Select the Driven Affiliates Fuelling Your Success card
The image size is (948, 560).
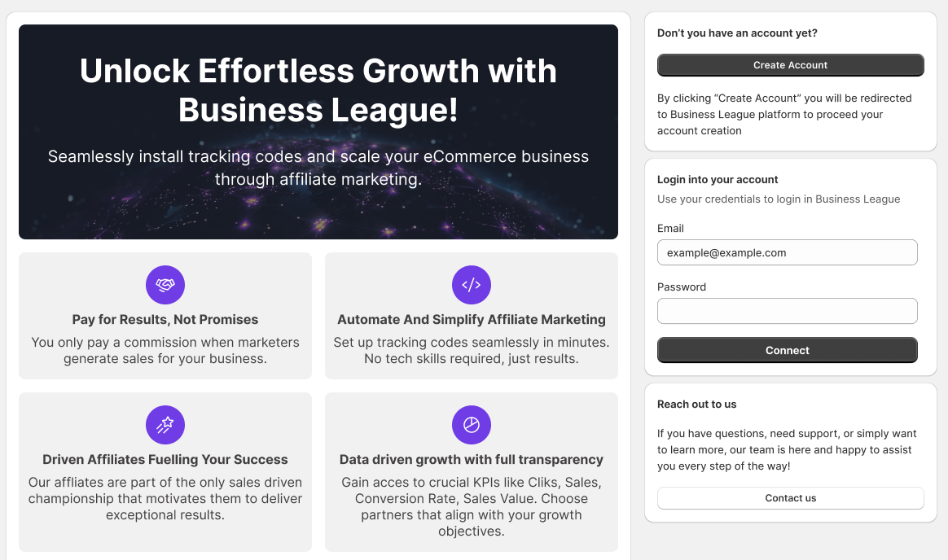pyautogui.click(x=165, y=472)
